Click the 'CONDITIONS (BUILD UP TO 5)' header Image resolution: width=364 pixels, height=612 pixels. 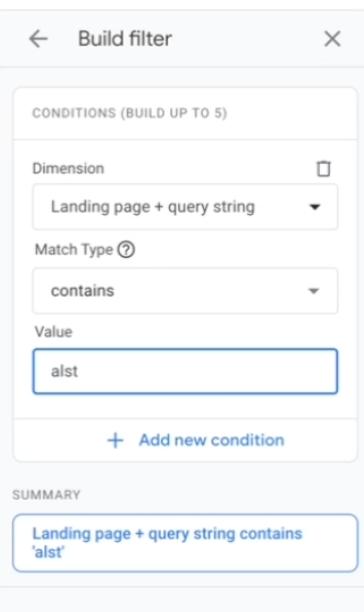tap(130, 113)
